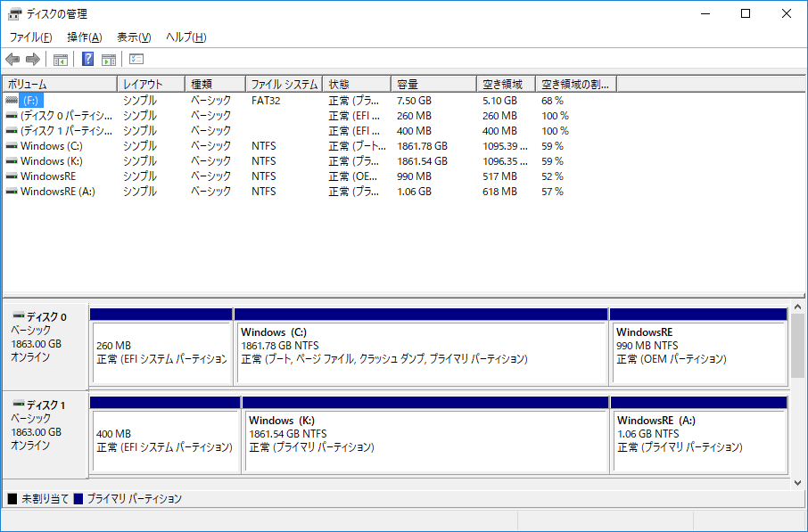
Task: Sort by the 容量 column header
Action: (x=434, y=85)
